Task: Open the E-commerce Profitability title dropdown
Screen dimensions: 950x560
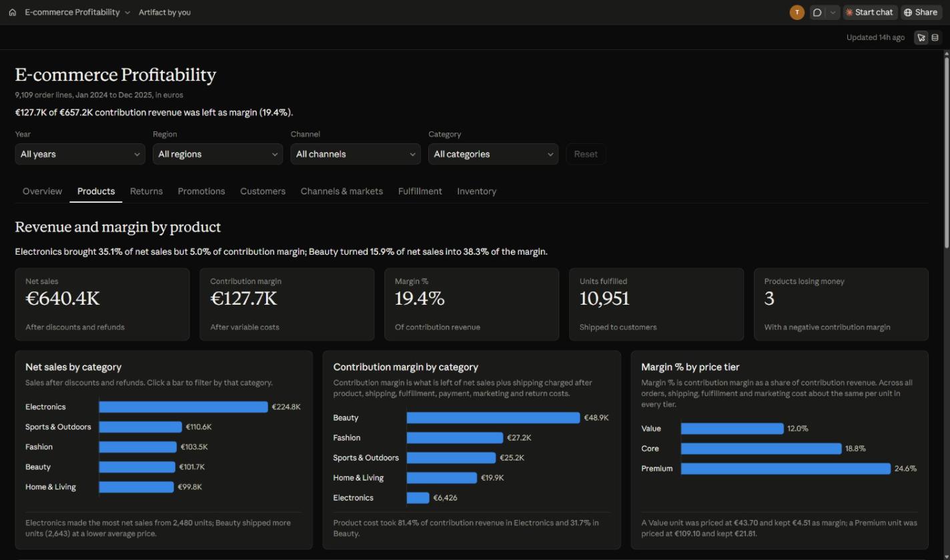Action: pyautogui.click(x=77, y=12)
